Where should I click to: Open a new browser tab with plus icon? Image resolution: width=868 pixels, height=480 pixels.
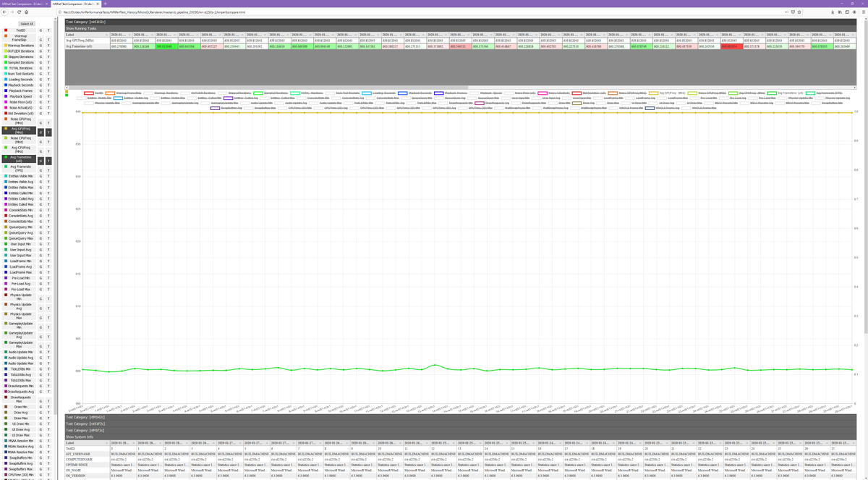point(105,4)
